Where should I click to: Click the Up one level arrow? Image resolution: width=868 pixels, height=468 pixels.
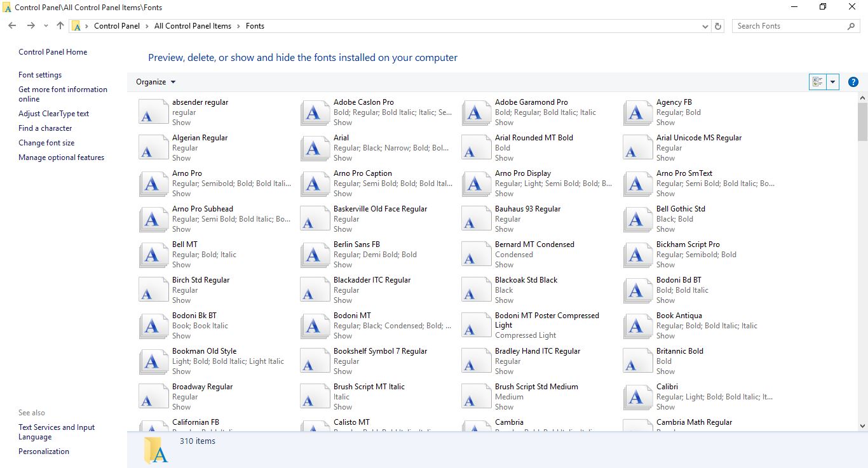coord(60,26)
